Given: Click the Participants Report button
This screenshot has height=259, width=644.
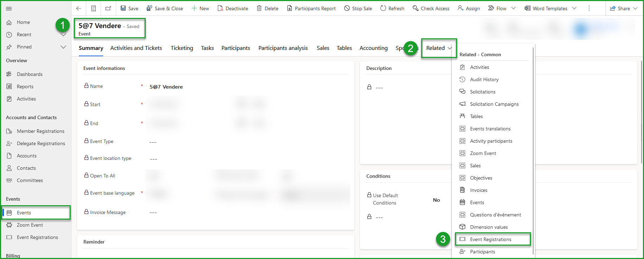Looking at the screenshot, I should pyautogui.click(x=311, y=8).
